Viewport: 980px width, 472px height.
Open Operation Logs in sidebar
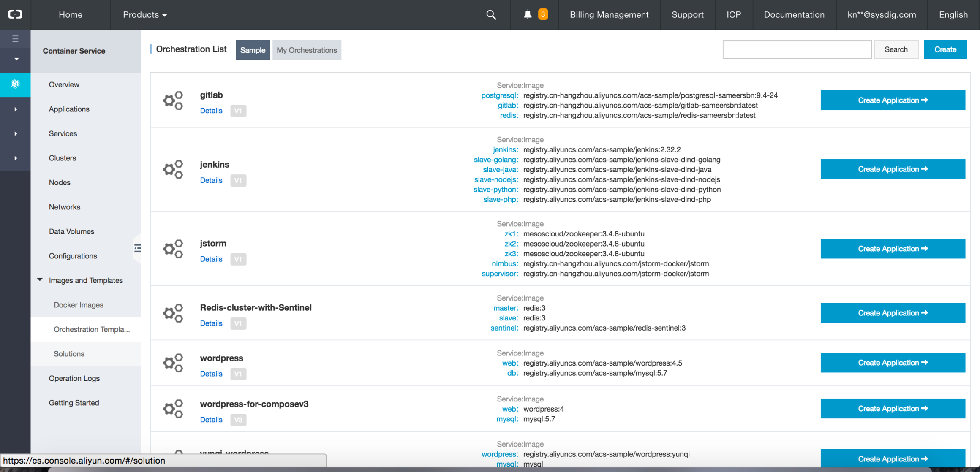[74, 378]
